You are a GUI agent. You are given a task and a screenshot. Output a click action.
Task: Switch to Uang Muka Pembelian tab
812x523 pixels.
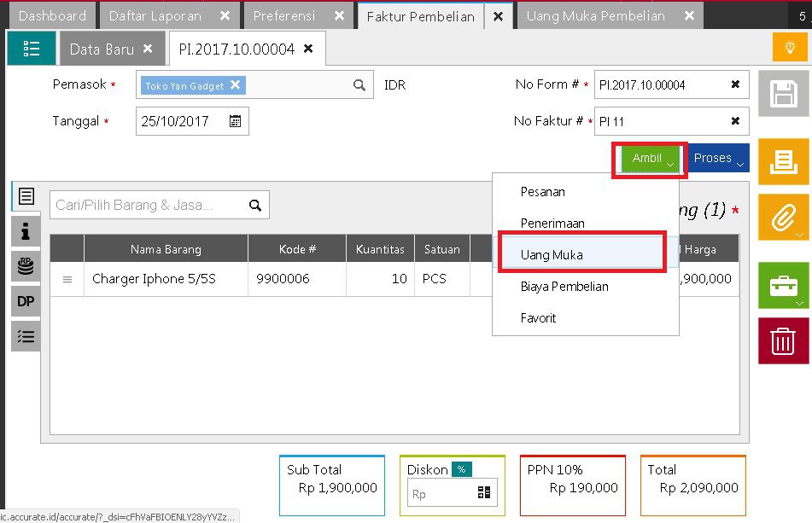click(595, 16)
